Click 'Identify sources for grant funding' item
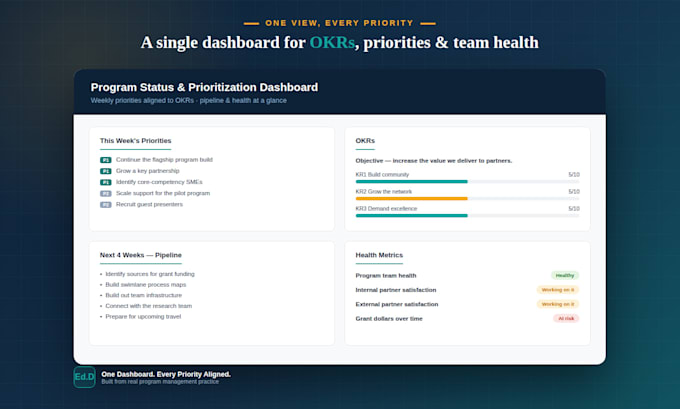The height and width of the screenshot is (409, 680). click(x=150, y=274)
